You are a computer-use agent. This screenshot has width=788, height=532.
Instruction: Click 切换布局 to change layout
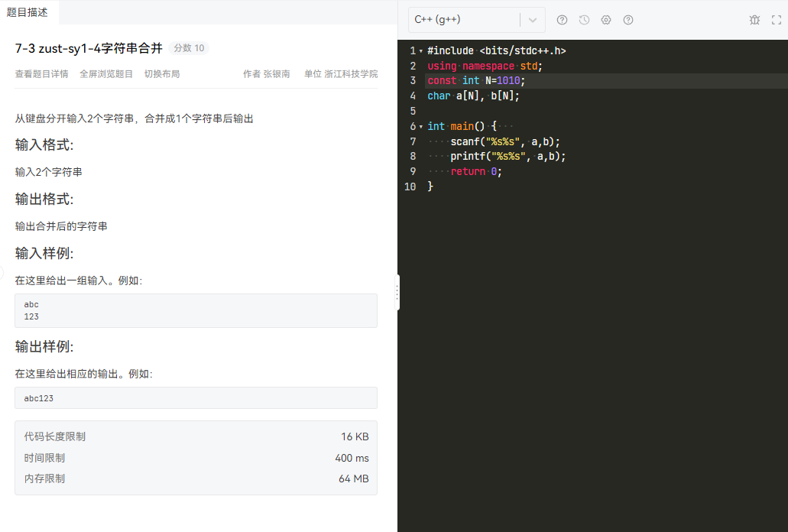coord(162,74)
